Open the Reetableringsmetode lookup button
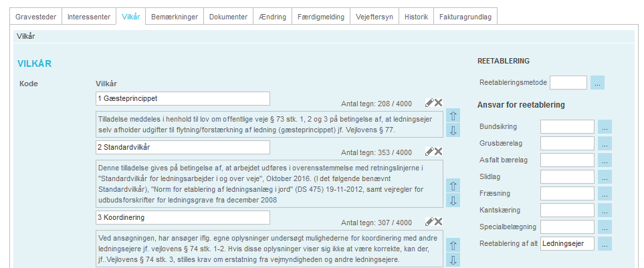The width and height of the screenshot is (644, 268). pos(597,83)
